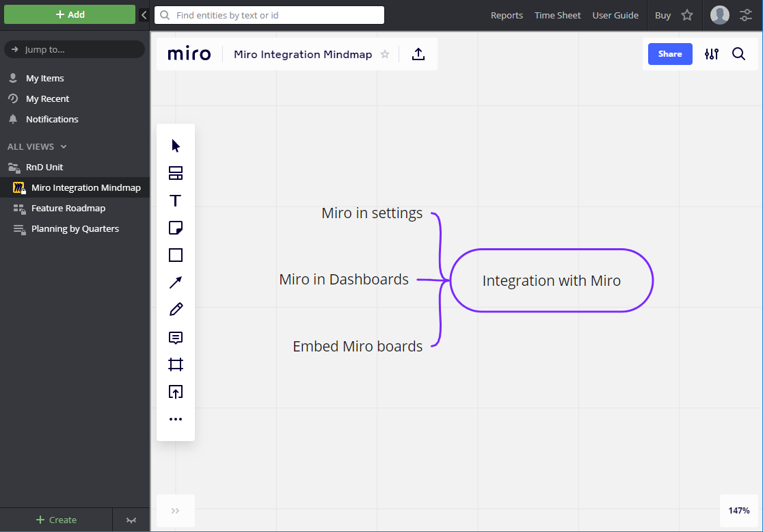Favorite the Miro Integration Mindmap board title
Viewport: 763px width, 532px height.
[385, 54]
